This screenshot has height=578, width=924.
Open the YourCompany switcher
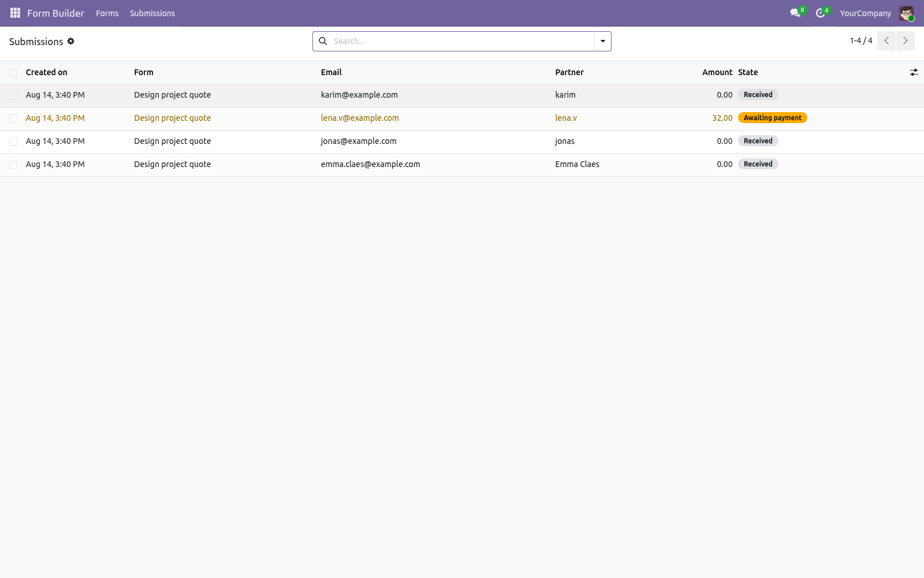click(x=865, y=13)
